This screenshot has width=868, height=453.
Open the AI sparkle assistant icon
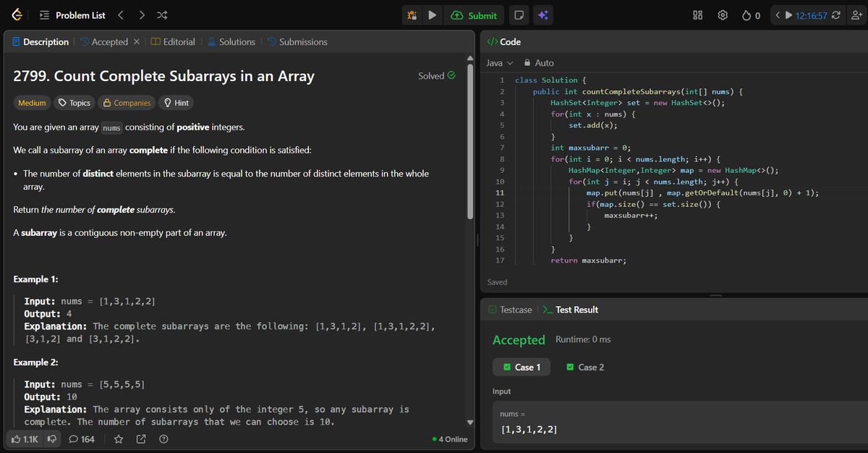[542, 15]
